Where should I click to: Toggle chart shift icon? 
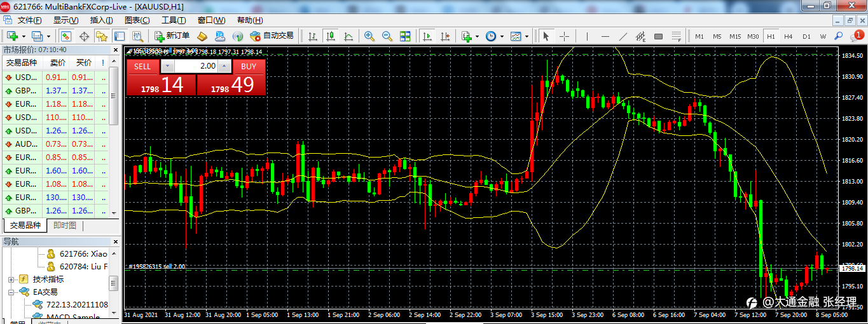coord(446,36)
